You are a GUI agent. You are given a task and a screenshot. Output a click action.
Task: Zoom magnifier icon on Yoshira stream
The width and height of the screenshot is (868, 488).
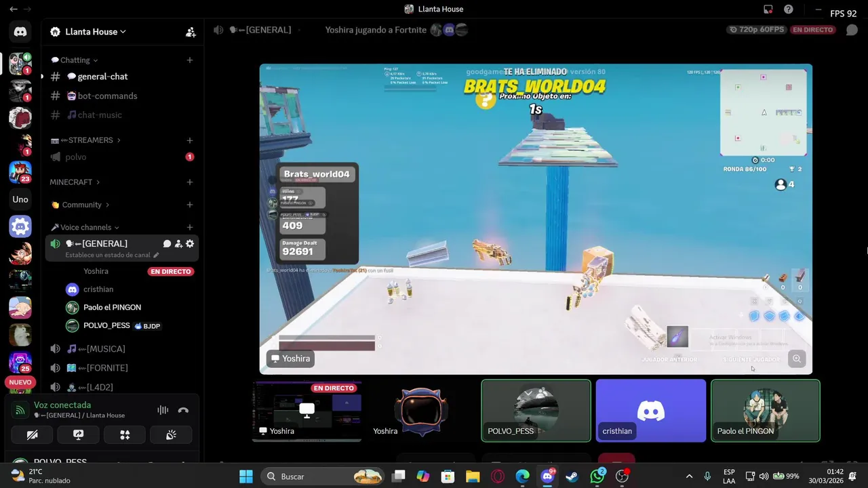pyautogui.click(x=797, y=359)
